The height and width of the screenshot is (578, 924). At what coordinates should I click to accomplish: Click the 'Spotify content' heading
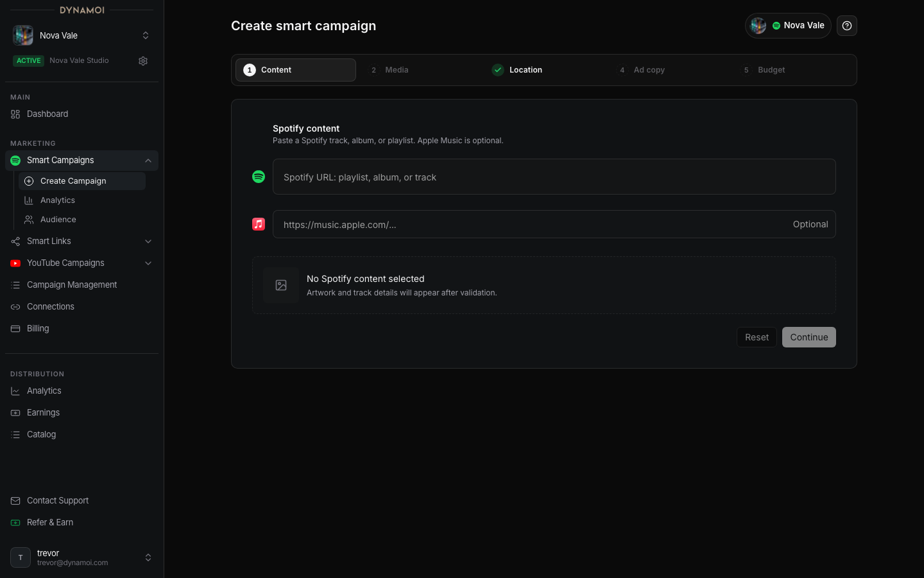coord(306,128)
